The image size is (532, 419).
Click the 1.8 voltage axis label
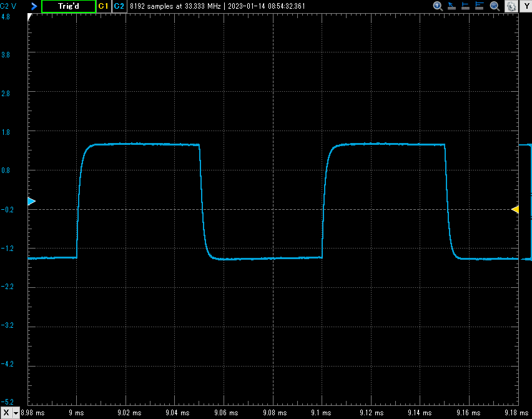point(6,132)
